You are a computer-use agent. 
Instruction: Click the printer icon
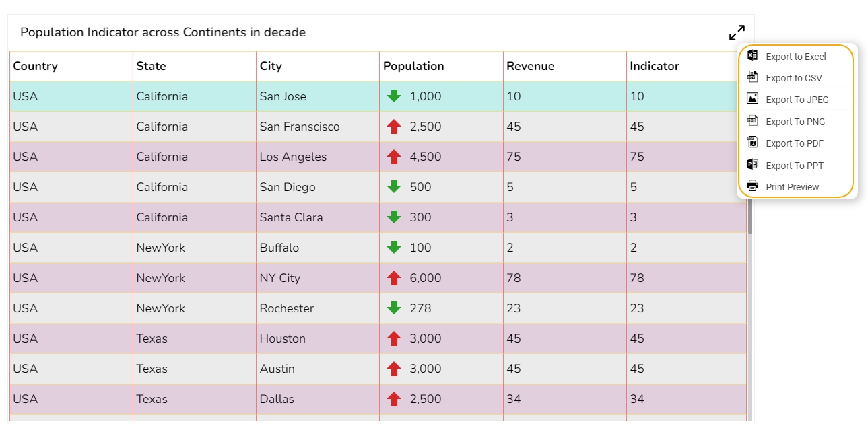coord(753,186)
